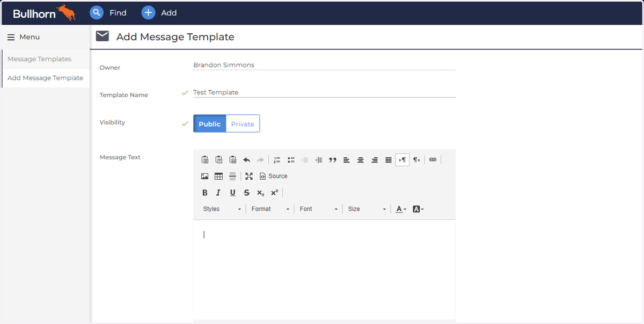
Task: Click the grayed-out Redo arrow
Action: [x=260, y=160]
